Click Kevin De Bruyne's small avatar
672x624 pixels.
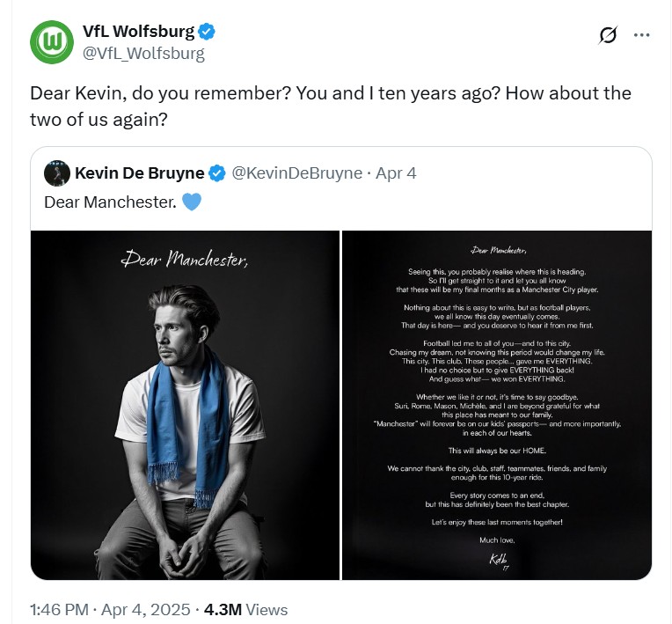tap(57, 173)
